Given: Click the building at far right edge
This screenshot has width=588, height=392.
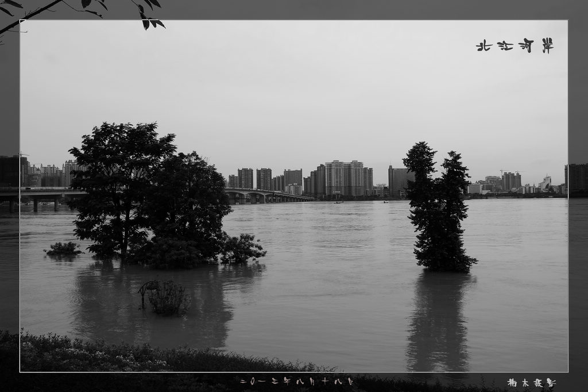Looking at the screenshot, I should coord(576,178).
